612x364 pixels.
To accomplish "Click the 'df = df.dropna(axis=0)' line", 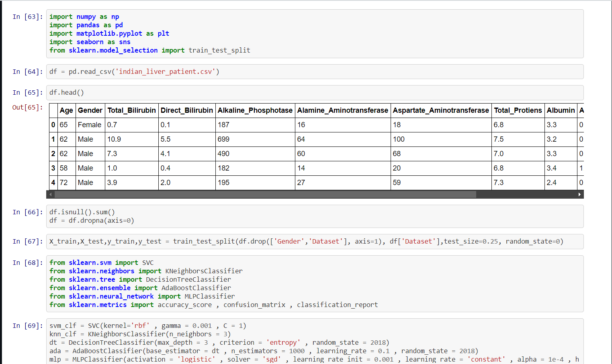I will pos(92,221).
